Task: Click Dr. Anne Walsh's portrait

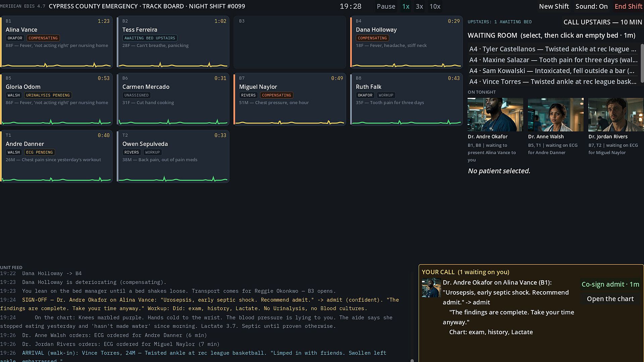Action: (x=556, y=115)
